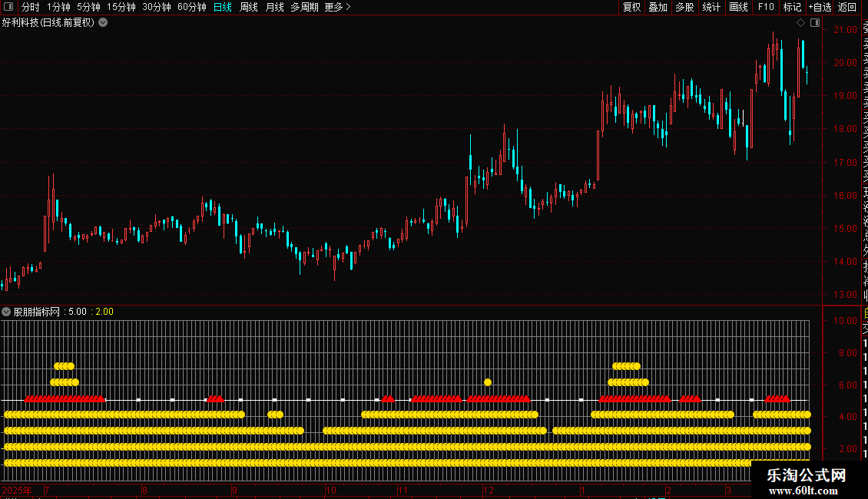Open the F10 company info

(766, 7)
